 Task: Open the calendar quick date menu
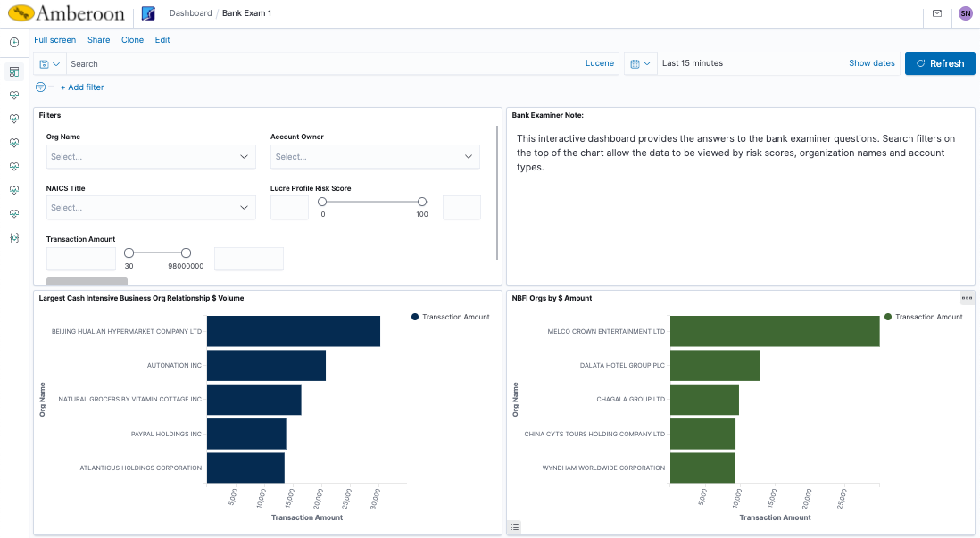click(641, 63)
